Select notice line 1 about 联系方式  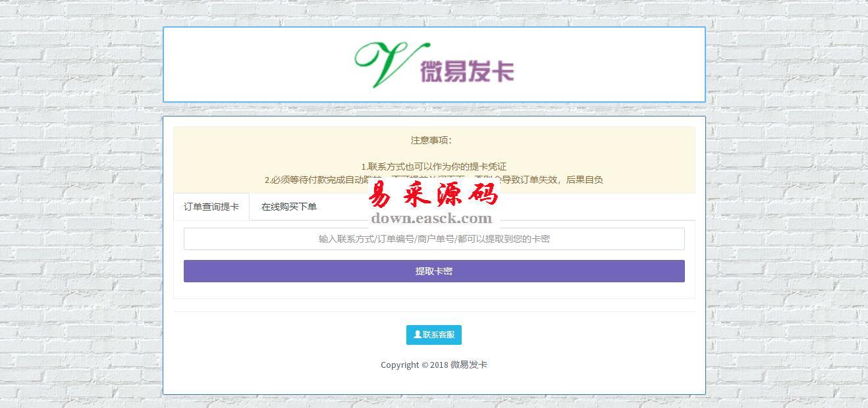pyautogui.click(x=433, y=166)
